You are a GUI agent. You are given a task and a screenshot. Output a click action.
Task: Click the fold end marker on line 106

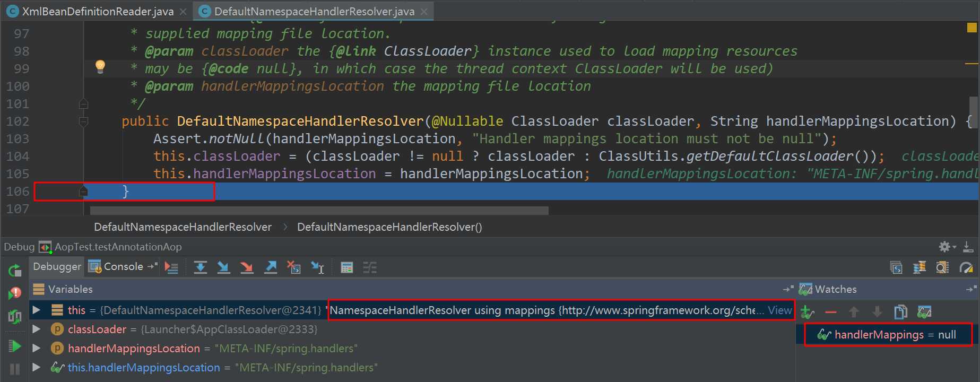click(x=83, y=191)
